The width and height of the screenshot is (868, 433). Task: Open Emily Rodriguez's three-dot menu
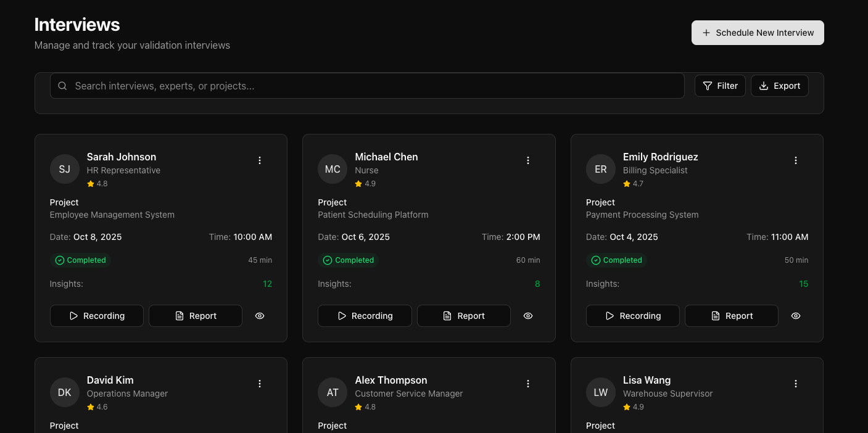[x=796, y=160]
